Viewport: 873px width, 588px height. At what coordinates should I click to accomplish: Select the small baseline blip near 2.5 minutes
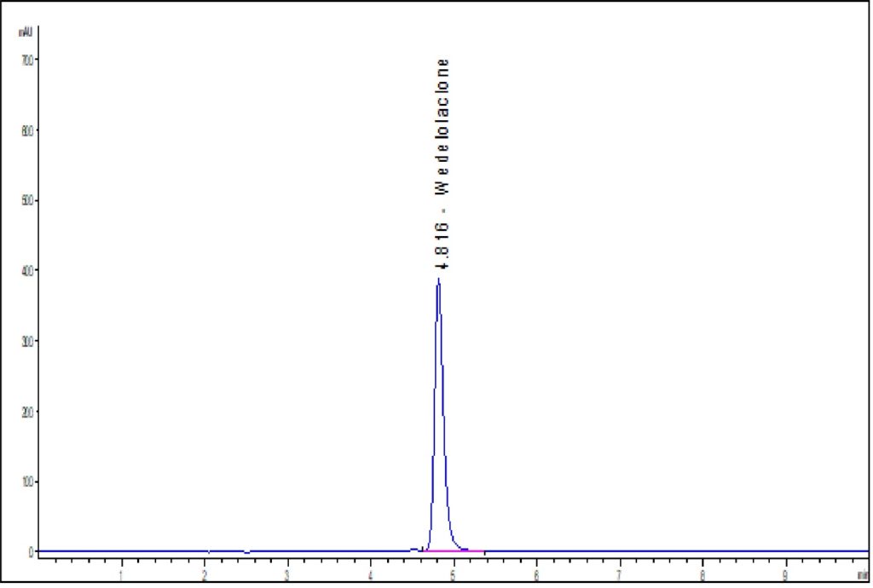point(247,551)
